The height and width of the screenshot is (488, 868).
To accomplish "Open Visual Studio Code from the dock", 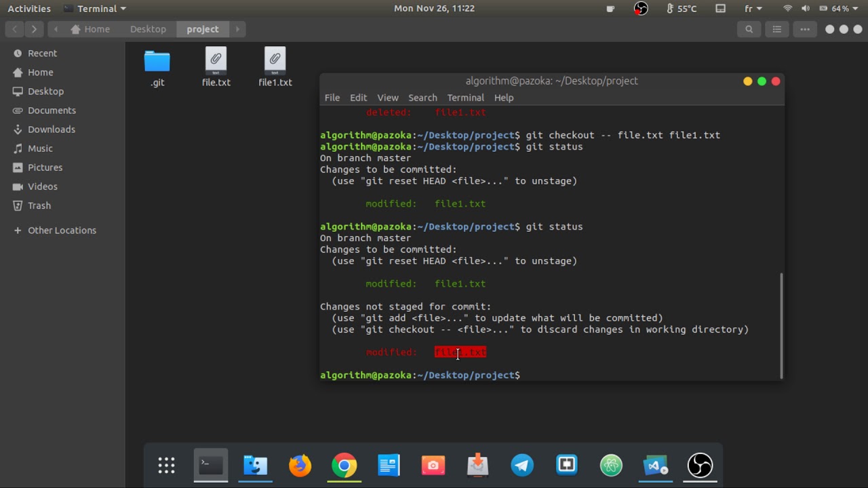I will pos(656,465).
